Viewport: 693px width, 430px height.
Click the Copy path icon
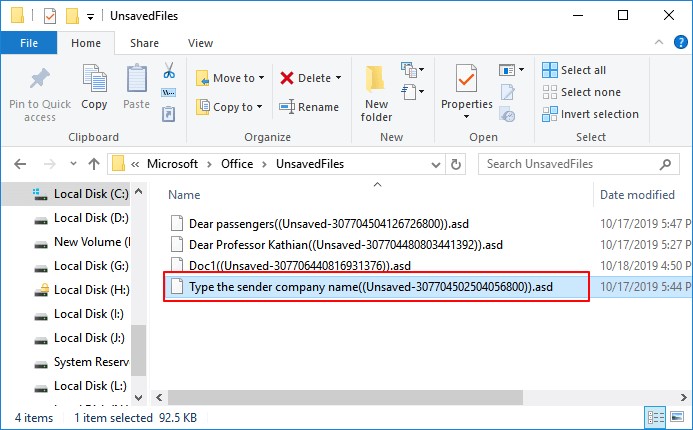pos(168,93)
